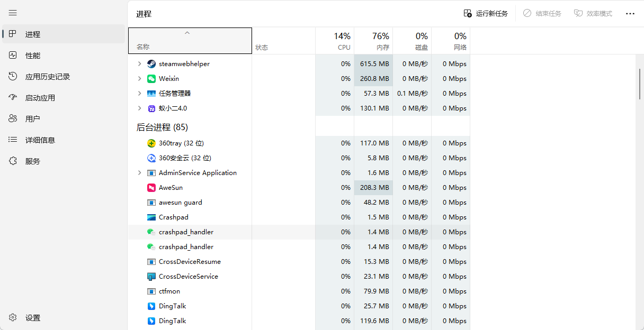Click the 360安全云 cloud icon
644x330 pixels.
click(x=151, y=158)
